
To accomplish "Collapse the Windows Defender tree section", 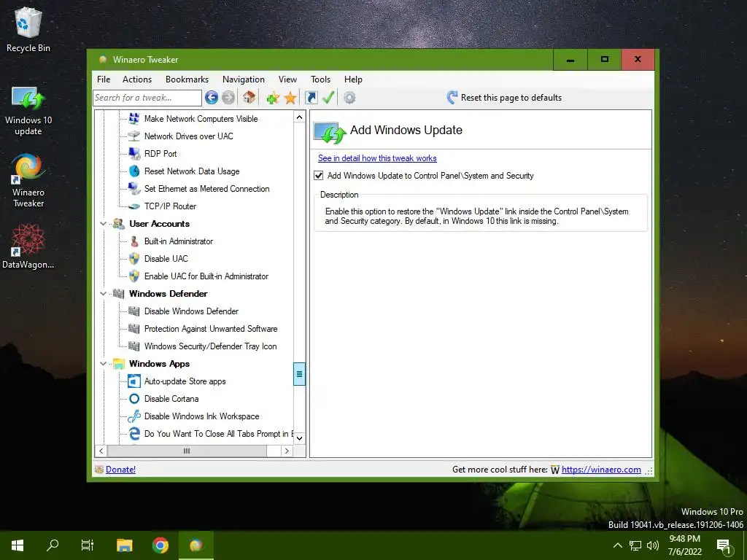I will (103, 294).
